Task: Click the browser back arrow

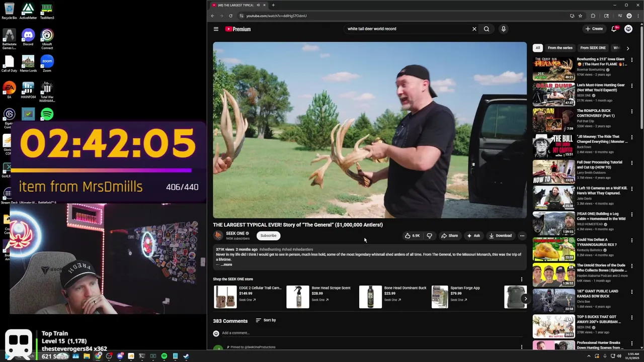Action: (212, 16)
